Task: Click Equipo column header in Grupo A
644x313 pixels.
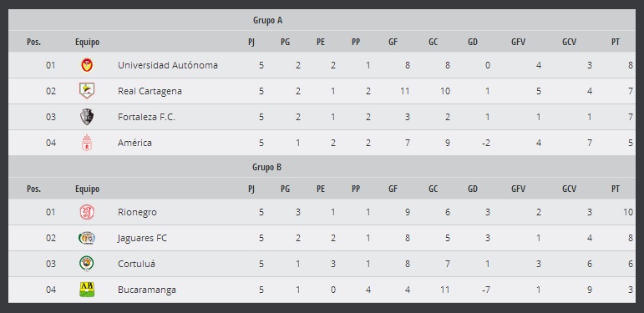Action: click(87, 42)
